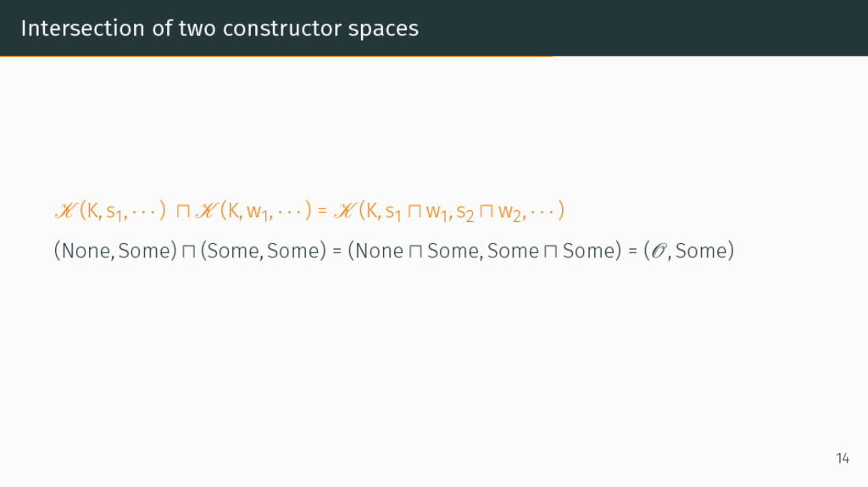Click the first equals sign on the gray line
This screenshot has width=868, height=487.
click(x=337, y=252)
